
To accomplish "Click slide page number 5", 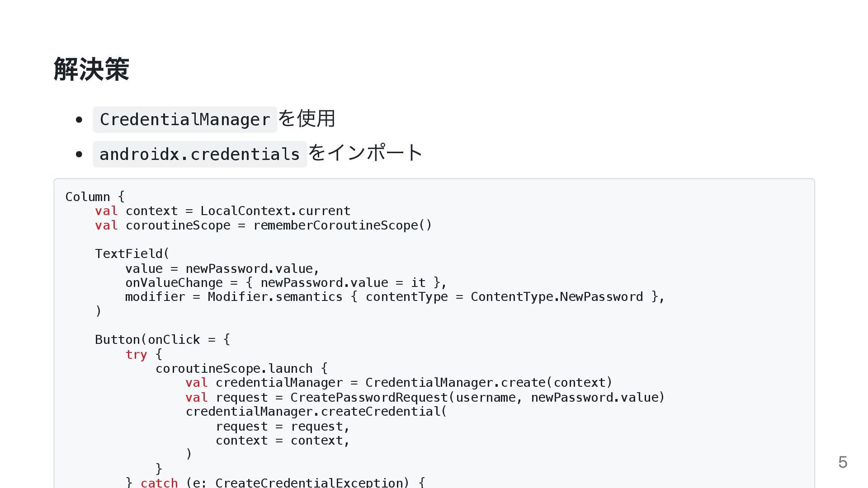I will point(842,462).
